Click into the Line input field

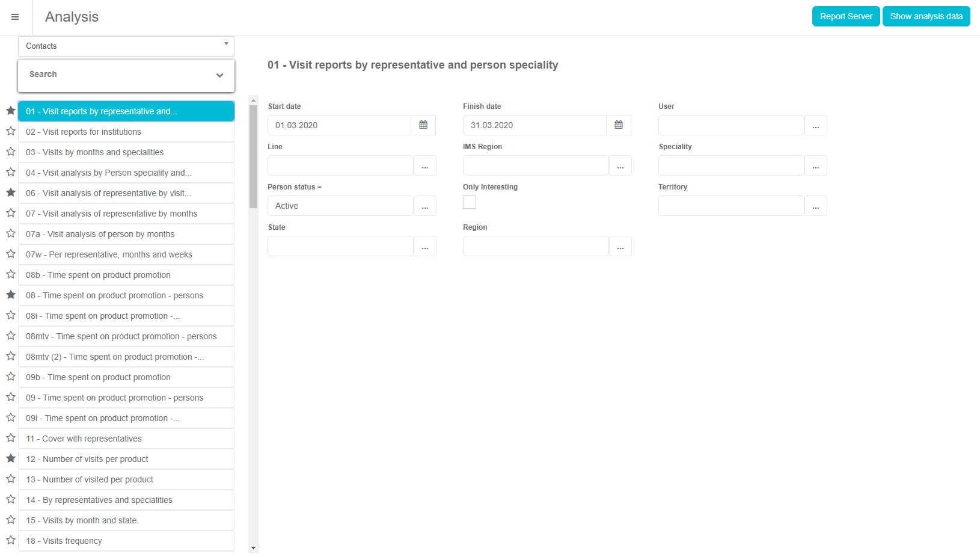point(340,165)
